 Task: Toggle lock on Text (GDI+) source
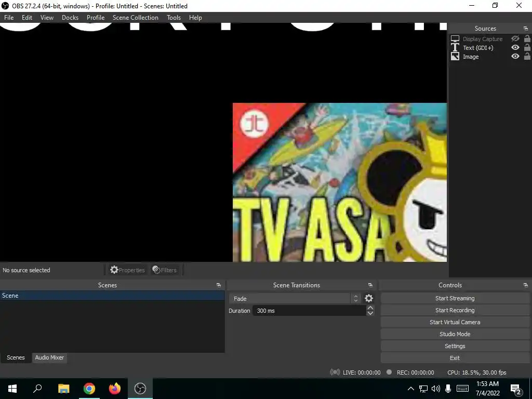click(527, 47)
